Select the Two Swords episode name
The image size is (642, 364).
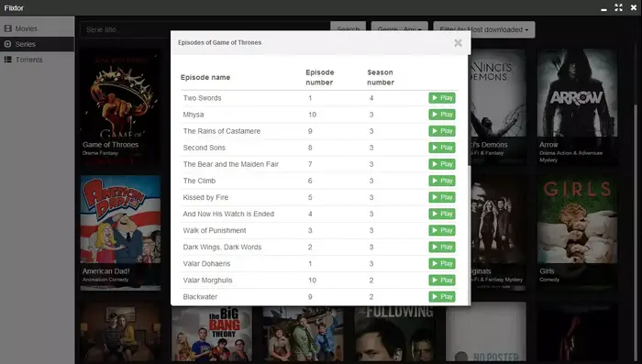(x=203, y=98)
